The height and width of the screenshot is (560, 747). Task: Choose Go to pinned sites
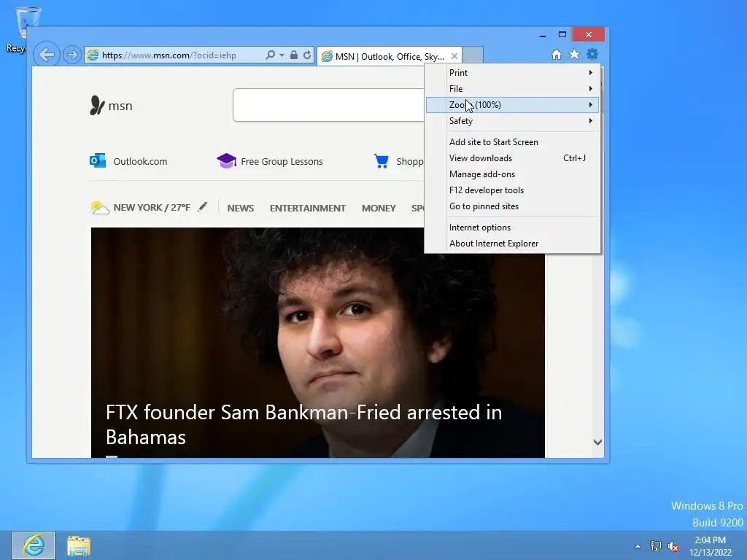512,206
